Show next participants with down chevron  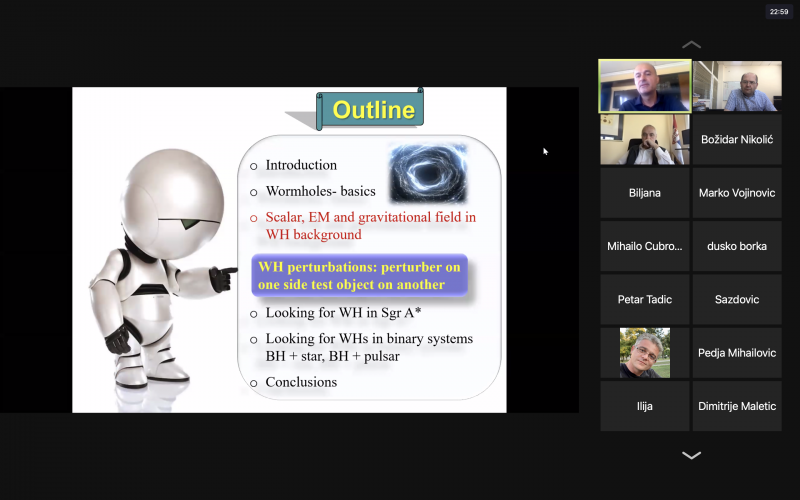[691, 455]
